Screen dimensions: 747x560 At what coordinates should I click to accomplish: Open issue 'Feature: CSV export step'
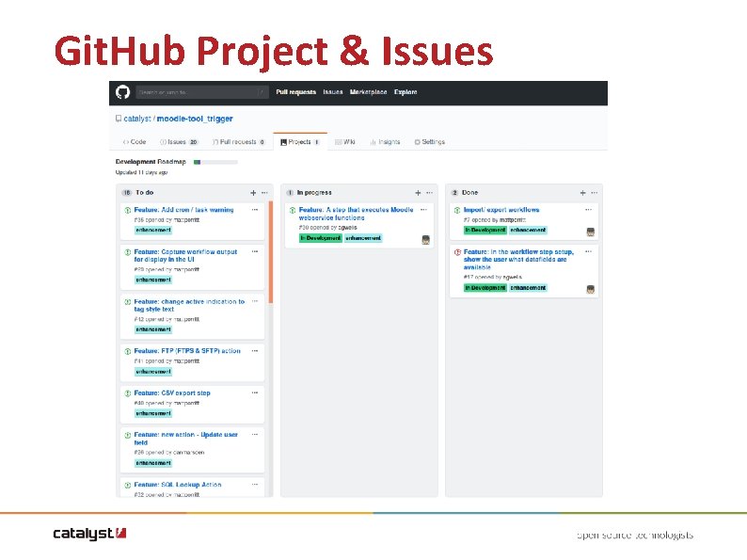tap(172, 393)
